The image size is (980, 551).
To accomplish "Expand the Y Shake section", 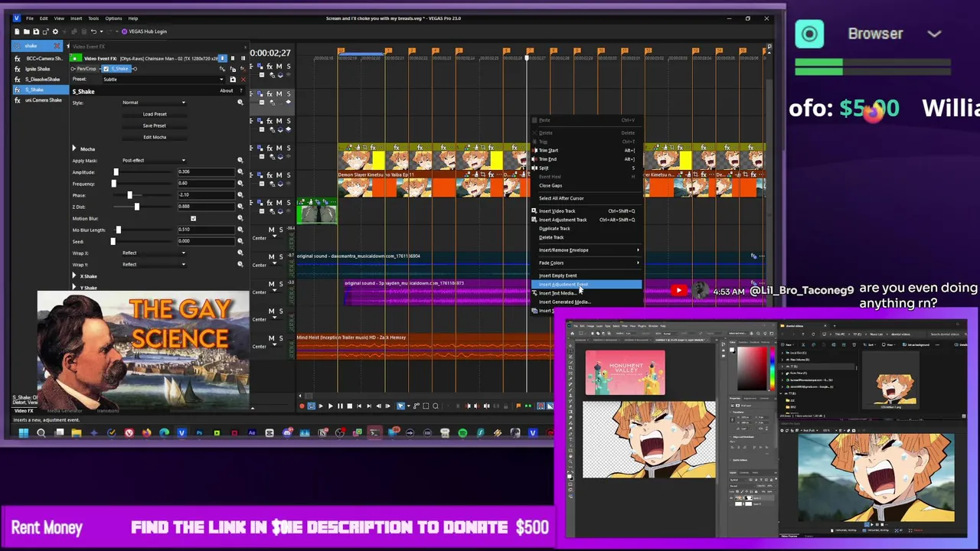I will point(74,288).
